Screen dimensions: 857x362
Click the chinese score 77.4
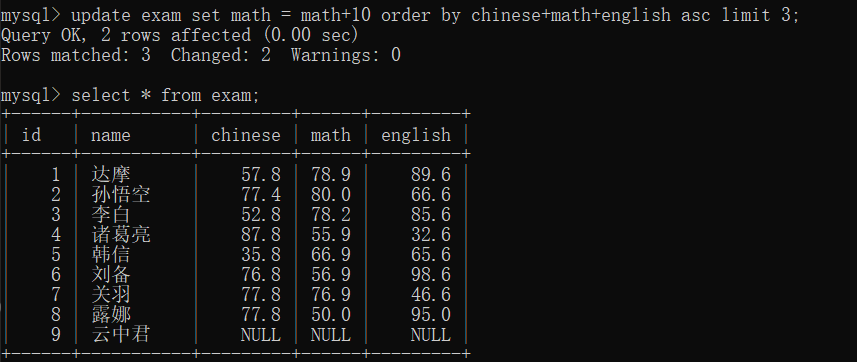261,195
